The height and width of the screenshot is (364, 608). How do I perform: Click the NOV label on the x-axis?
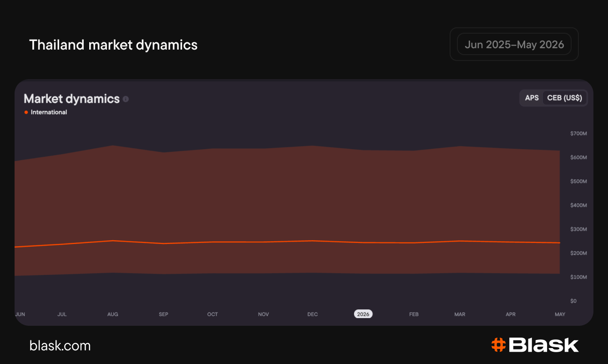263,314
